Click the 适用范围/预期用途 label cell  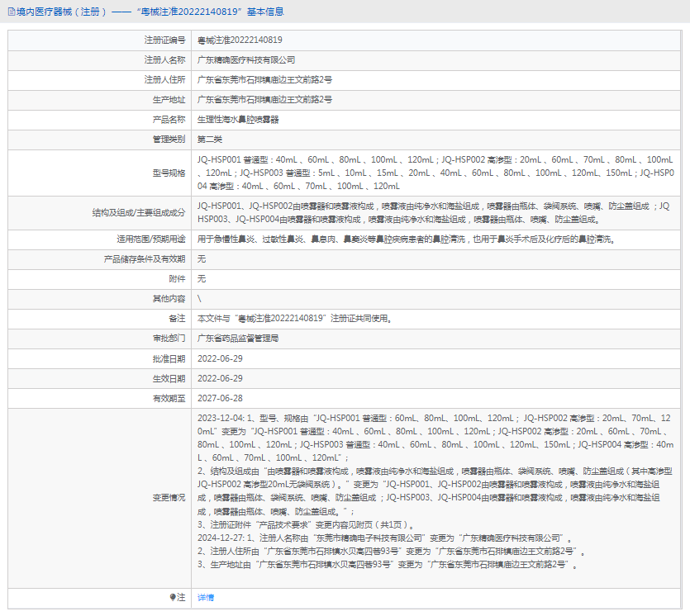point(99,239)
